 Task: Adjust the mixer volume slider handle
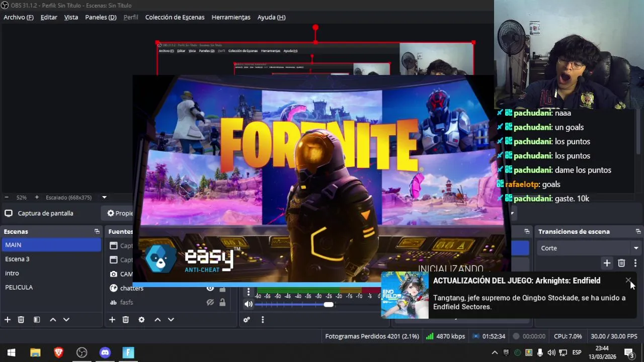click(328, 304)
